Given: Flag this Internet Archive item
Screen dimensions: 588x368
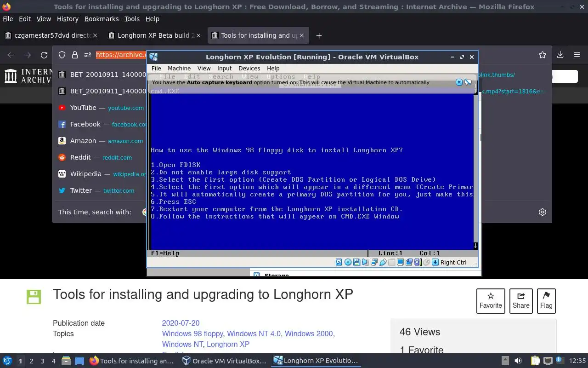Looking at the screenshot, I should (x=546, y=301).
